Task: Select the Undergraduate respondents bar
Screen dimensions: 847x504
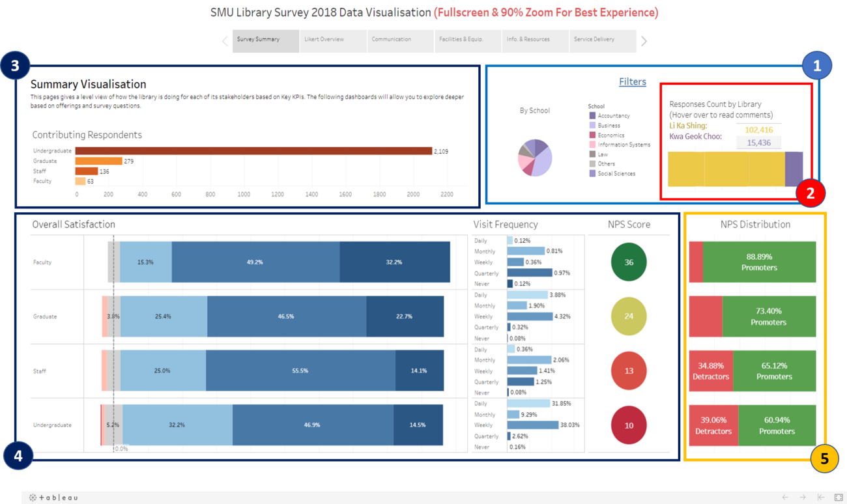Action: (253, 151)
